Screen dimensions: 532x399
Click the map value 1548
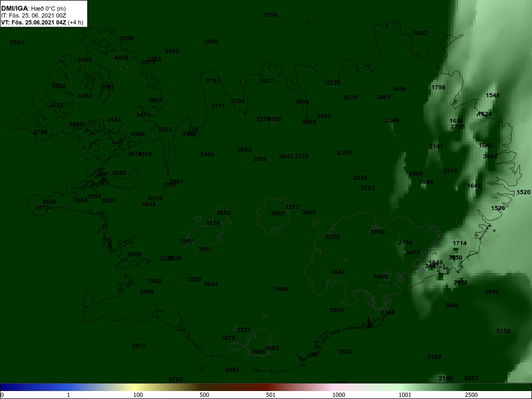(493, 95)
